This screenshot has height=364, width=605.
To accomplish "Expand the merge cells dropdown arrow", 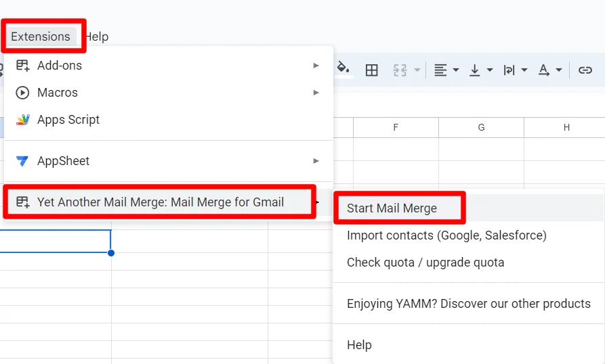I will coord(417,70).
